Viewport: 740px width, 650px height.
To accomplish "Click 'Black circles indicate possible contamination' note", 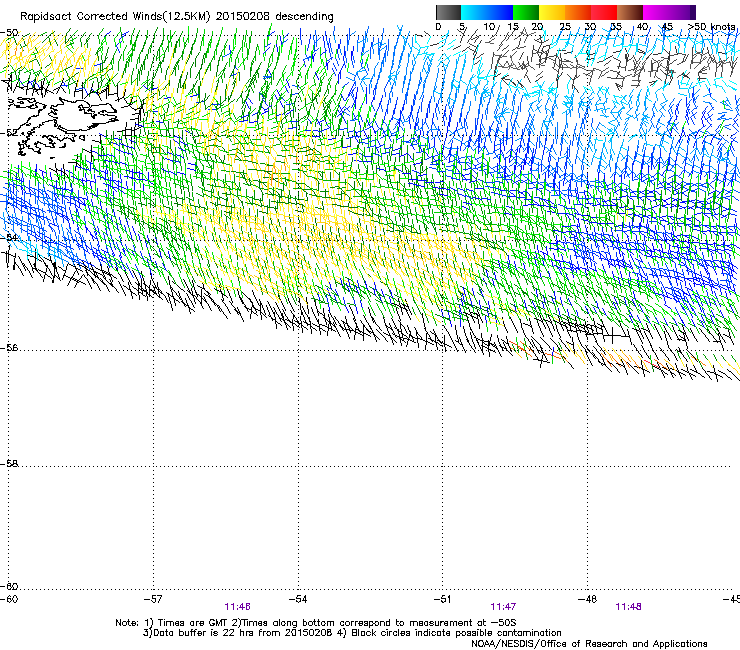I will (456, 633).
